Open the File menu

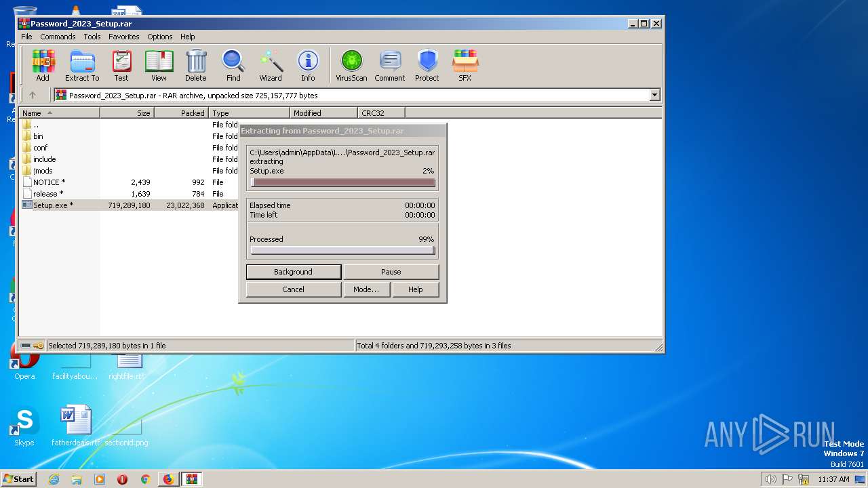coord(26,37)
